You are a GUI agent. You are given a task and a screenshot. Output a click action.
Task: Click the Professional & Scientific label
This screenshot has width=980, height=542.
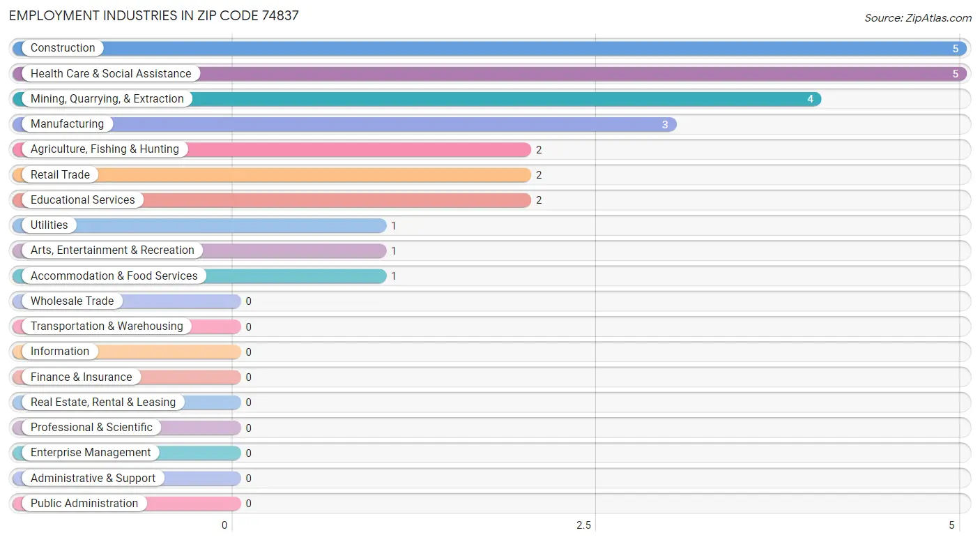point(91,428)
